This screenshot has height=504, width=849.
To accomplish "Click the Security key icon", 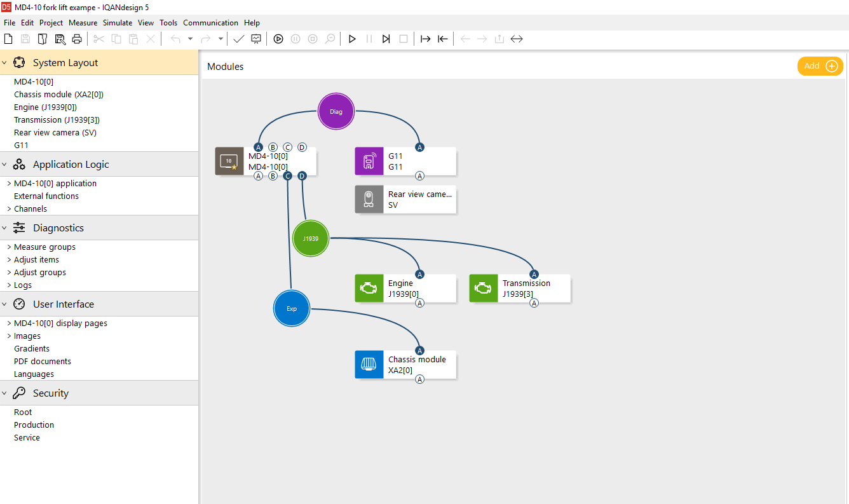I will [19, 393].
